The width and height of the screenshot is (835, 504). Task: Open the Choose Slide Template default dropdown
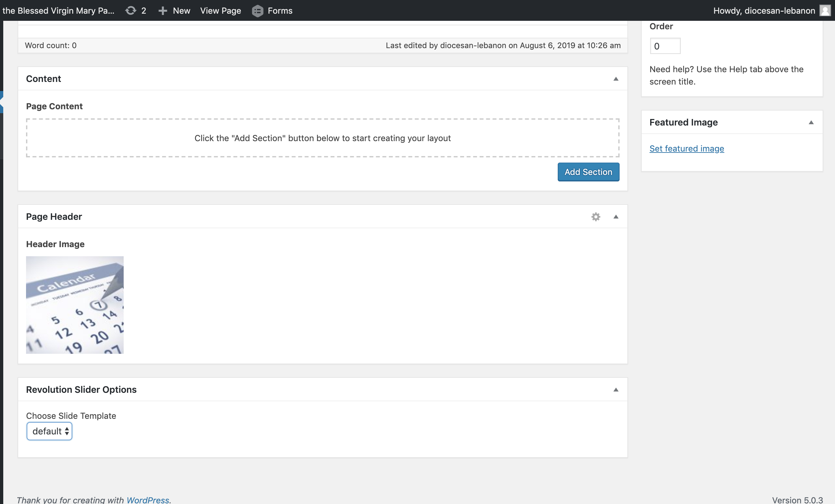(49, 431)
